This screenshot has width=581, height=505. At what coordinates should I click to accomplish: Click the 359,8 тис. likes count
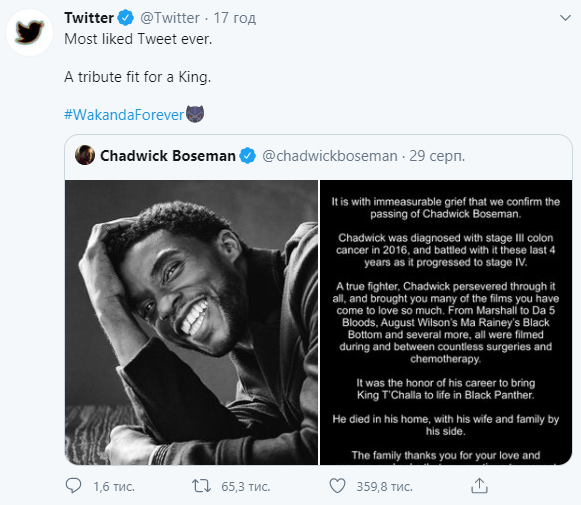385,486
